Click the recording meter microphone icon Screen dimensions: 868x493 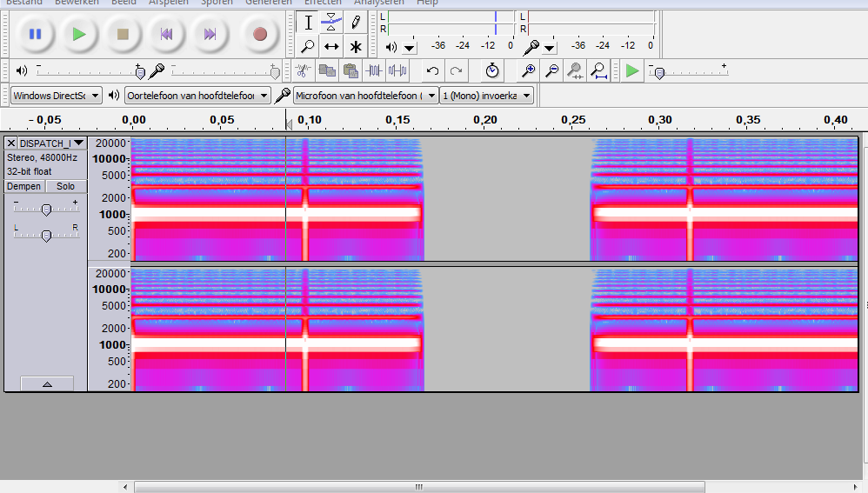pyautogui.click(x=531, y=48)
